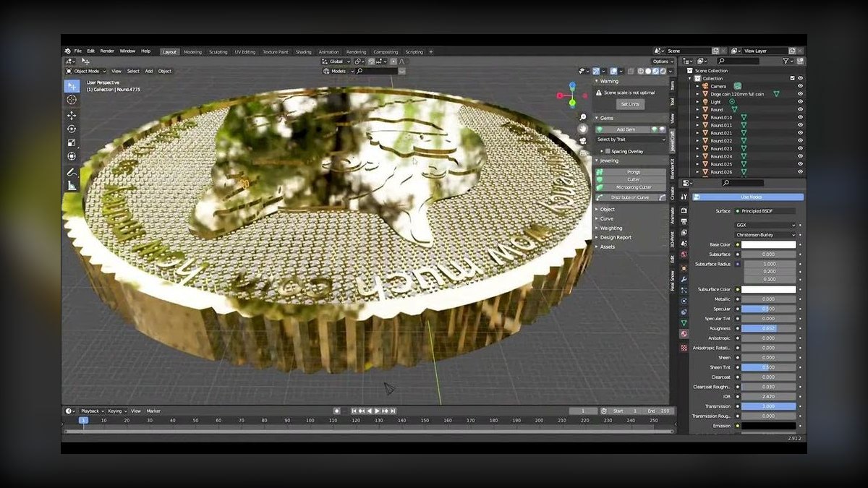Adjust the Roughness slider

click(x=768, y=328)
